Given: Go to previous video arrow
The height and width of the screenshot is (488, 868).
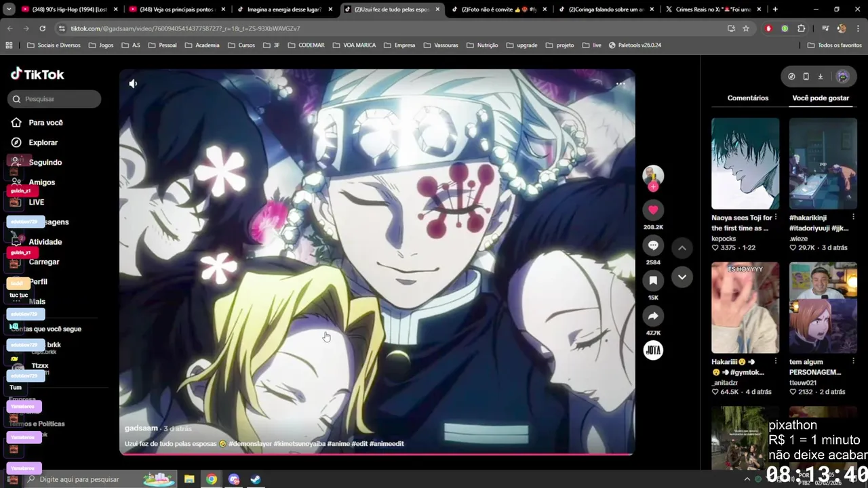Looking at the screenshot, I should point(682,248).
